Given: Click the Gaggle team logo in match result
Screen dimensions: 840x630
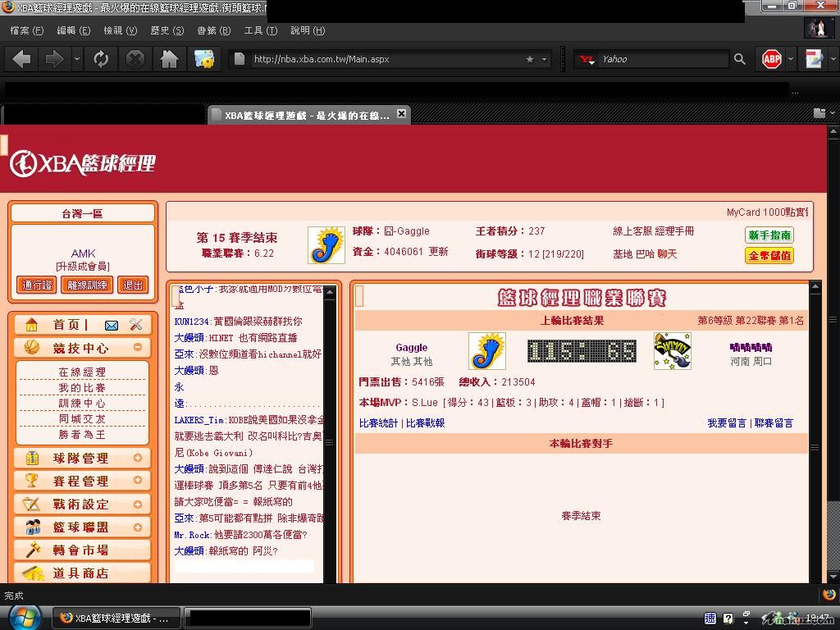Looking at the screenshot, I should pyautogui.click(x=486, y=351).
